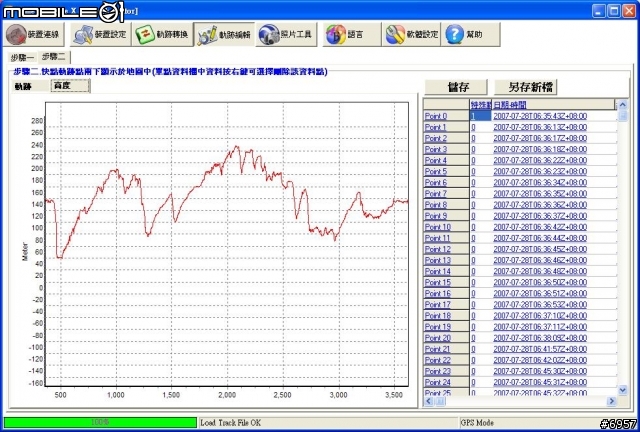Select the Point 10 row header
The image size is (640, 432).
tap(446, 227)
